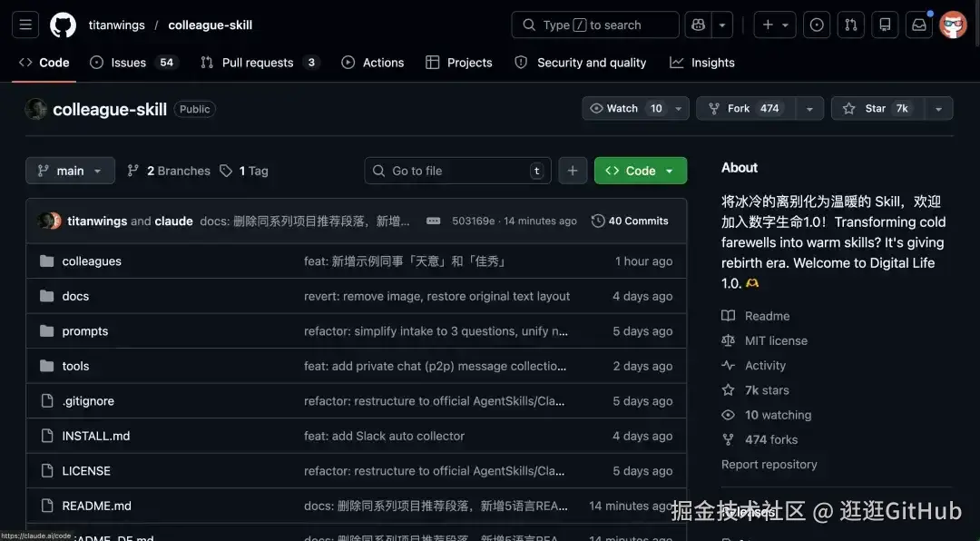980x541 pixels.
Task: Switch to the Insights tab
Action: pos(702,63)
